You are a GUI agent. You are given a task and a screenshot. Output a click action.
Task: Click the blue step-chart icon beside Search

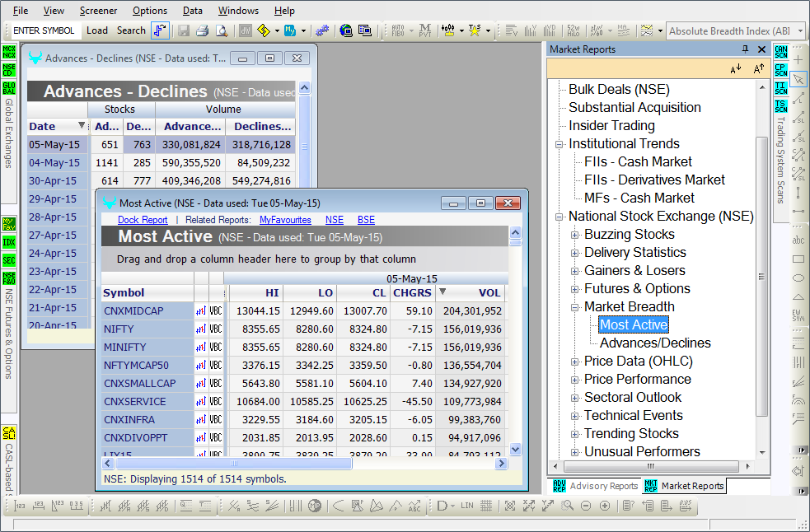tap(160, 30)
